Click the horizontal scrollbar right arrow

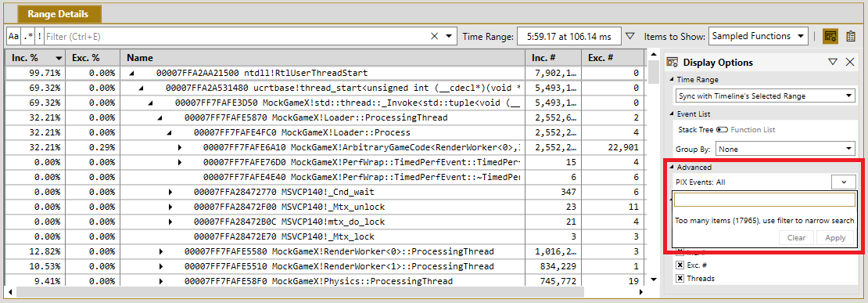[641, 292]
